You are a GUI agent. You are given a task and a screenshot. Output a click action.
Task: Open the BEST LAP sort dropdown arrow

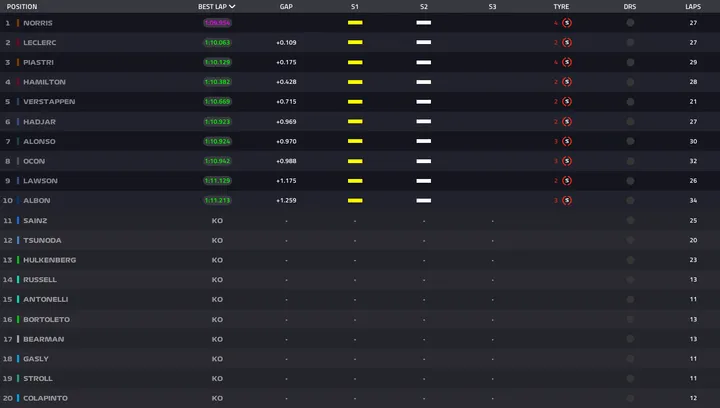click(233, 6)
